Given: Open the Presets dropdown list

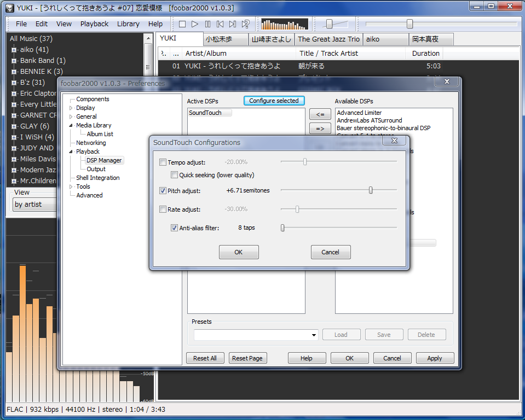Looking at the screenshot, I should 314,335.
